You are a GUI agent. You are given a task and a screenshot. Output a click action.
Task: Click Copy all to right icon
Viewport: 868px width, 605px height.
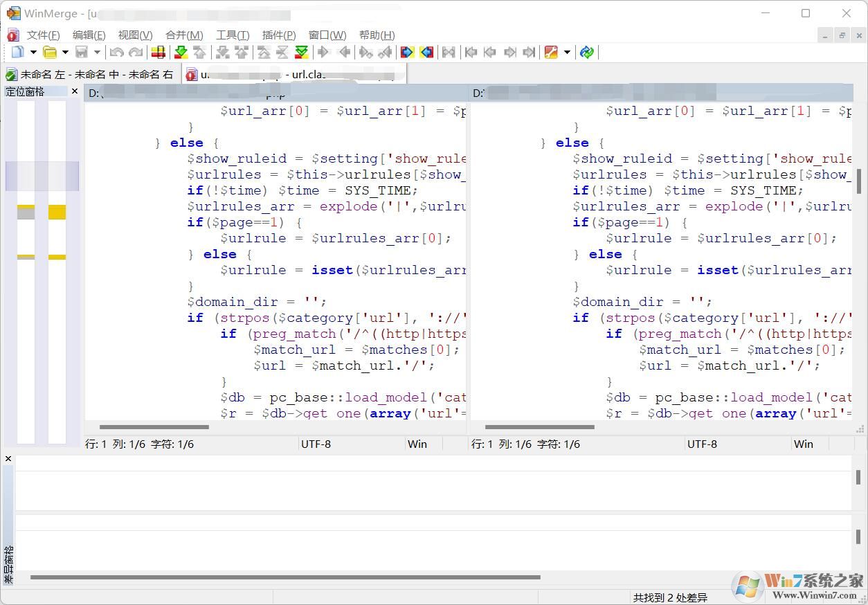407,52
